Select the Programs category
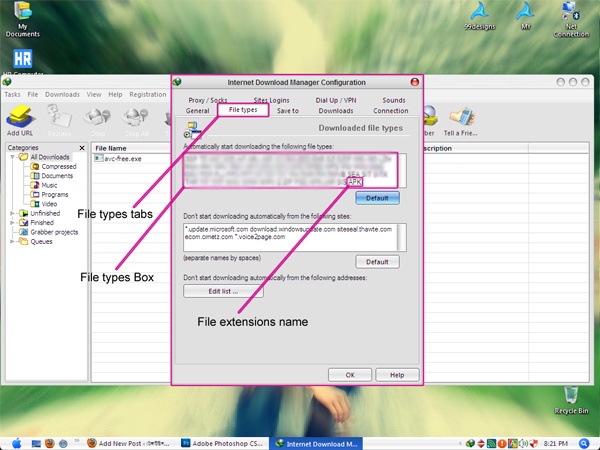 coord(49,194)
